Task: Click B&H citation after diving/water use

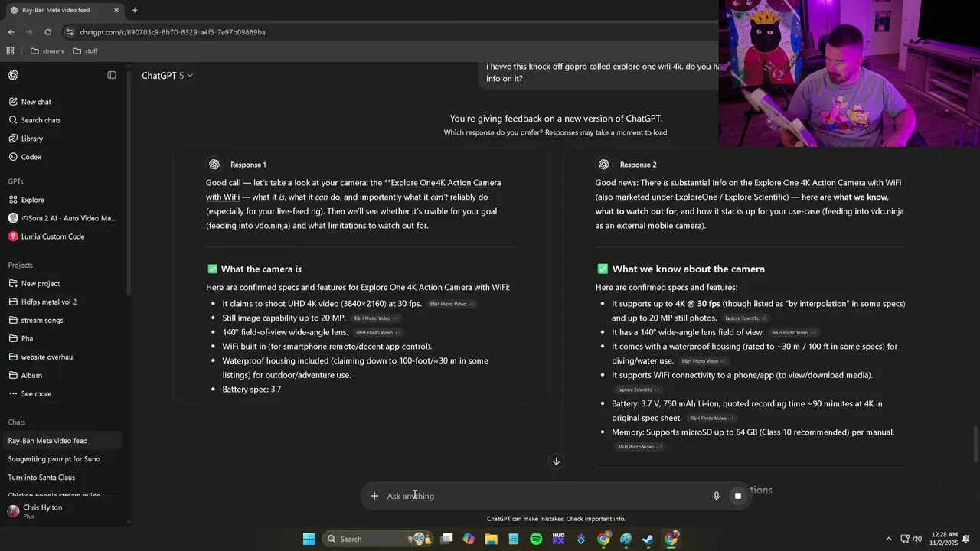Action: tap(703, 361)
